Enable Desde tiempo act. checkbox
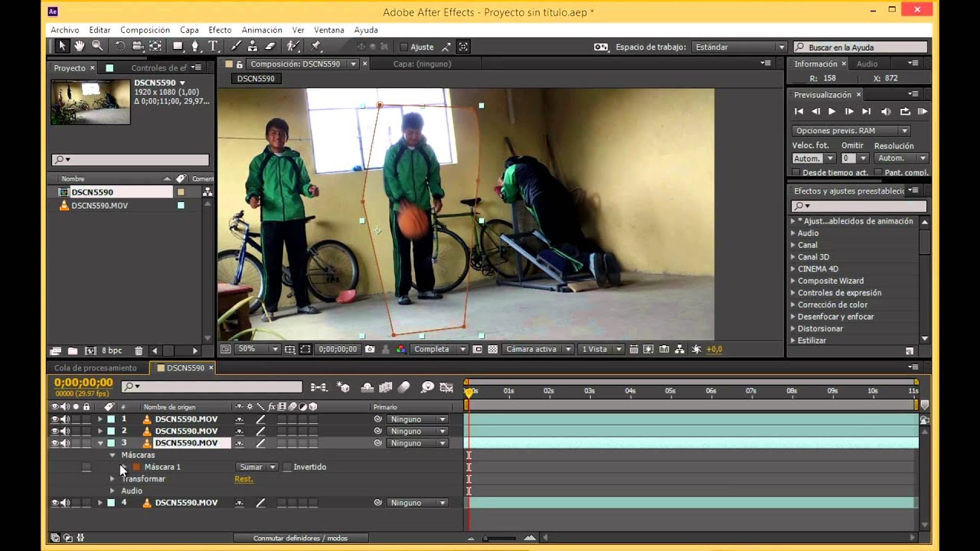The image size is (980, 551). coord(796,172)
